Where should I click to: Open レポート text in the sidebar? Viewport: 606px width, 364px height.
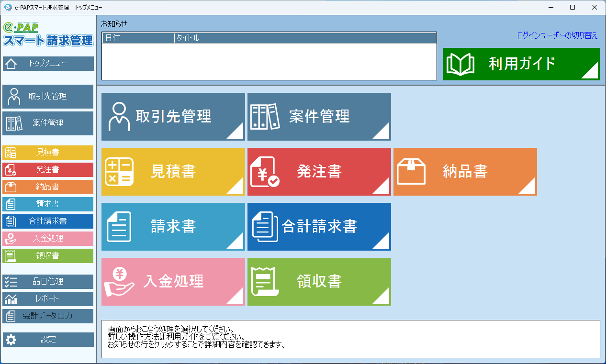47,299
